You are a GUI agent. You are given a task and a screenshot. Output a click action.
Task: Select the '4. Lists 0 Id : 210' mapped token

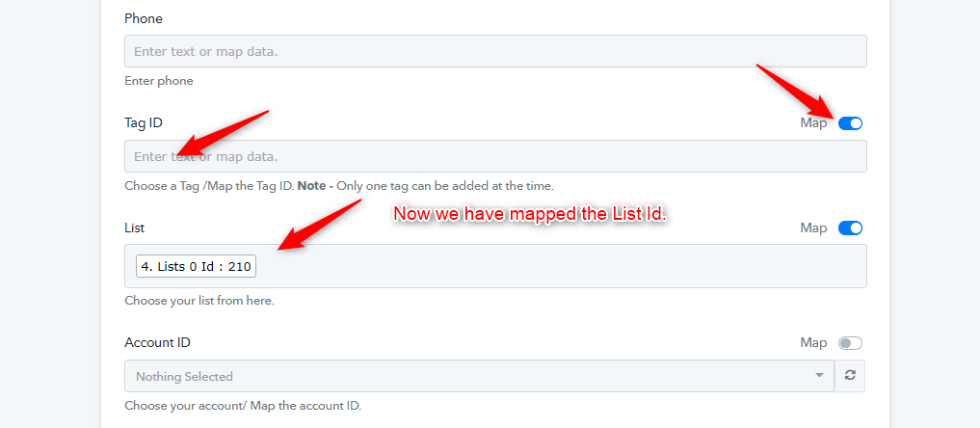coord(196,266)
